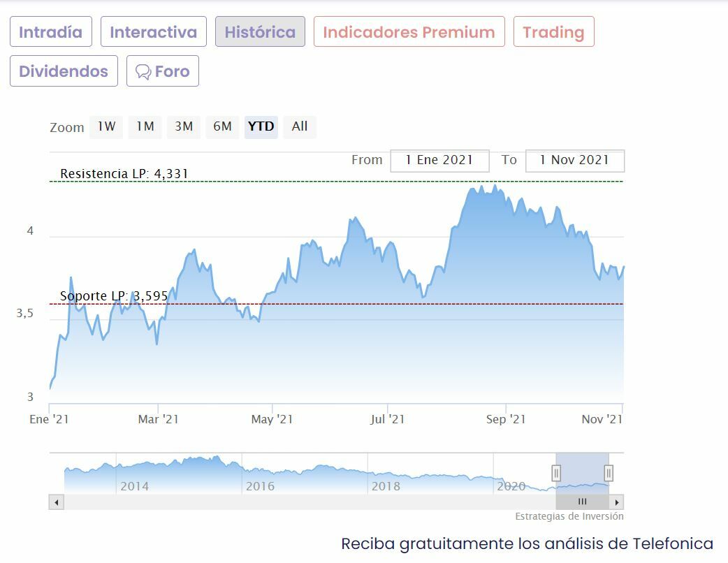Open the Intradía chart tab

pyautogui.click(x=51, y=32)
